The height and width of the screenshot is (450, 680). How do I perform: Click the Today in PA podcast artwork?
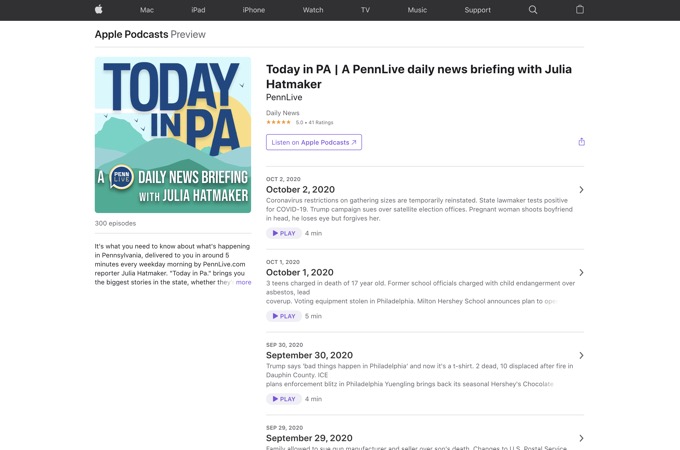[x=173, y=135]
